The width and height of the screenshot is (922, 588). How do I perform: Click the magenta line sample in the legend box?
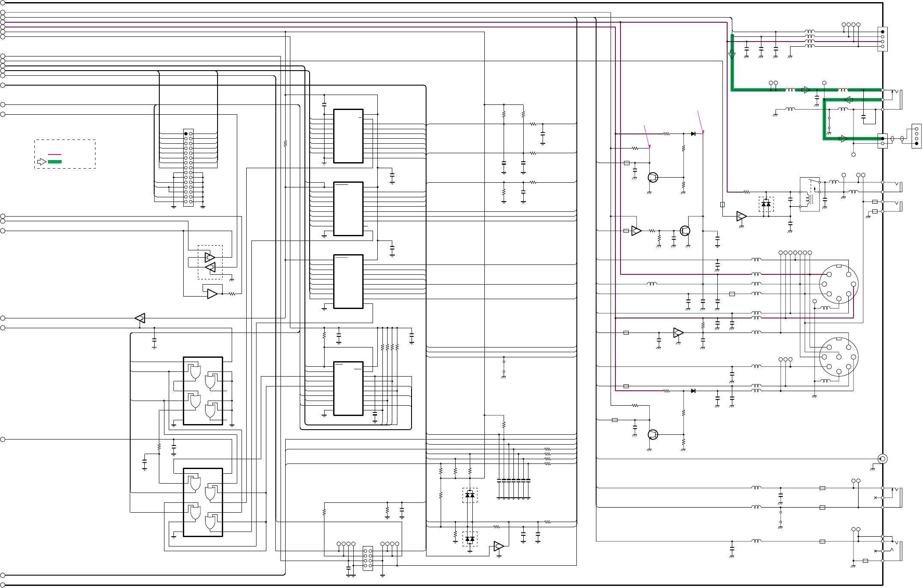pos(55,154)
